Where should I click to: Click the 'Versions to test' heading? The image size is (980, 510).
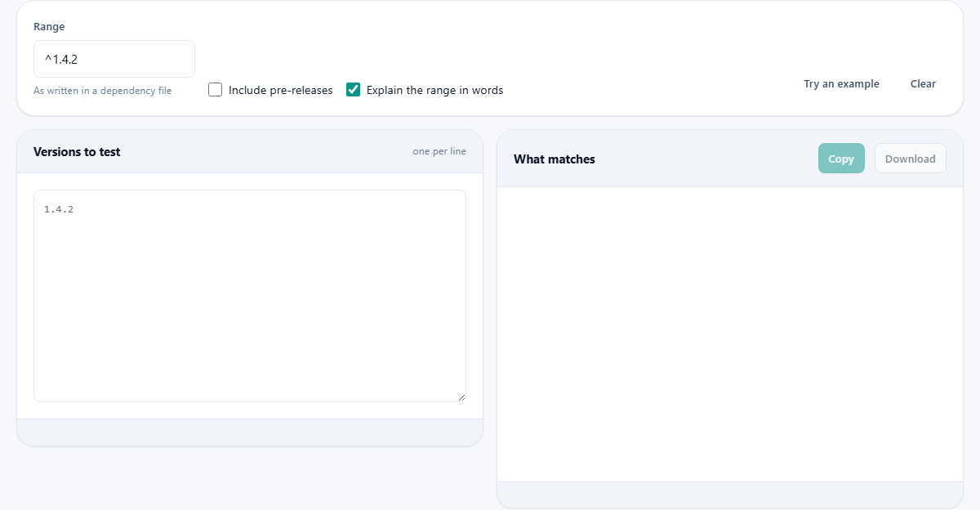[77, 151]
